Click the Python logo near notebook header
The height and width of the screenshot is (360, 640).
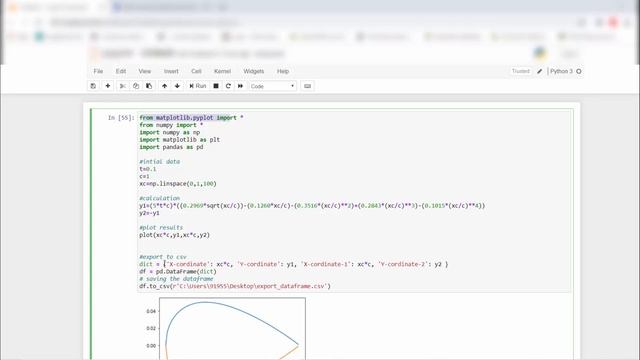pyautogui.click(x=540, y=53)
